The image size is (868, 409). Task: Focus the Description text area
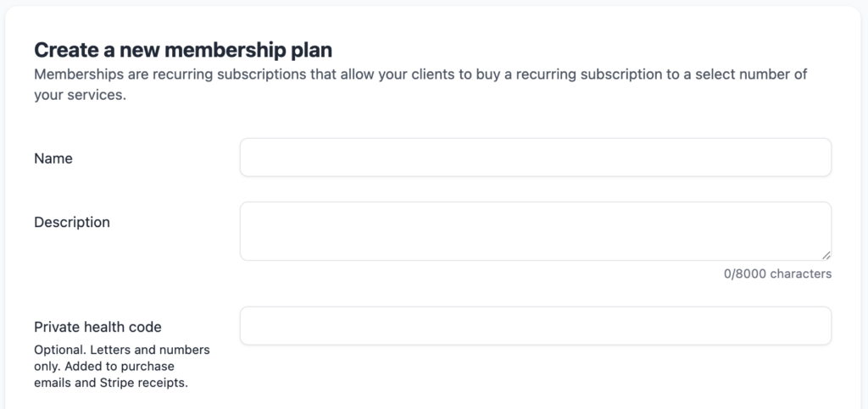(535, 230)
